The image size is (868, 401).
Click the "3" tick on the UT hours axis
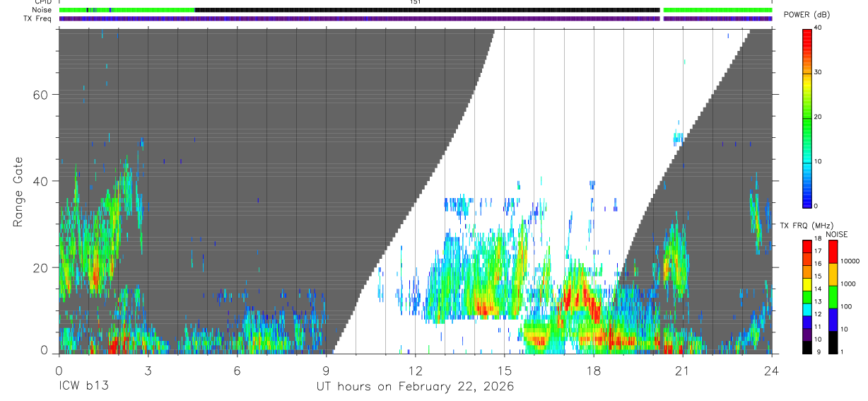click(148, 371)
